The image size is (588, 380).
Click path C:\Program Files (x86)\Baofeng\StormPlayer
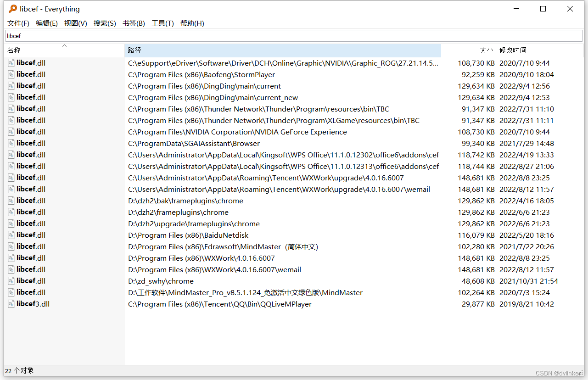202,74
